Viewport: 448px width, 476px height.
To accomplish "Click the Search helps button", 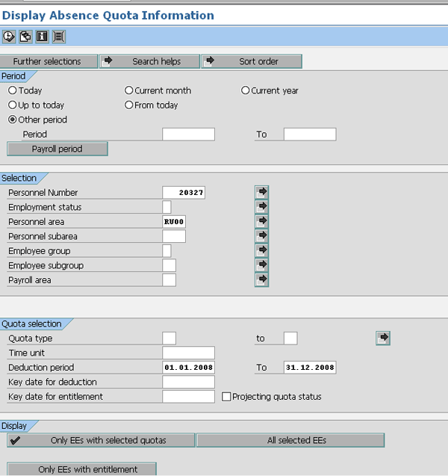I will tap(150, 61).
